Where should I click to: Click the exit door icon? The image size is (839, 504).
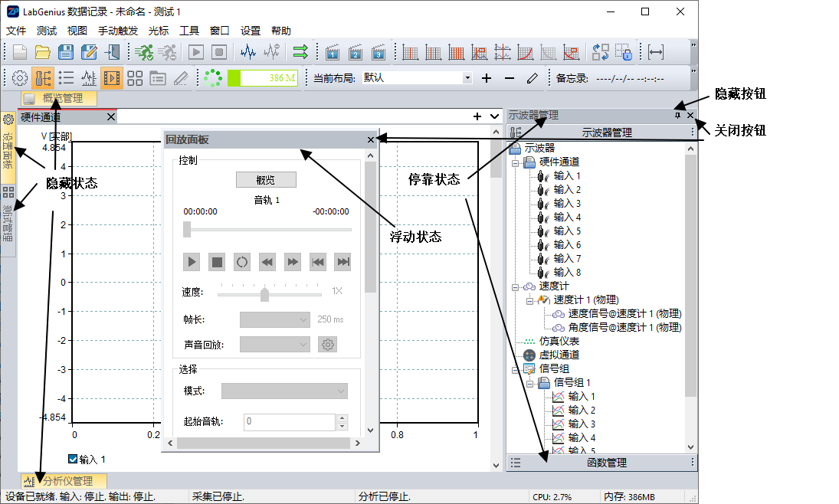pos(113,52)
